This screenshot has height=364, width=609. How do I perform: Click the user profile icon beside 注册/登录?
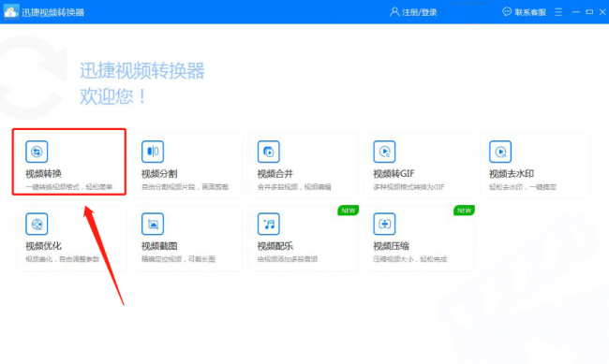pos(394,12)
